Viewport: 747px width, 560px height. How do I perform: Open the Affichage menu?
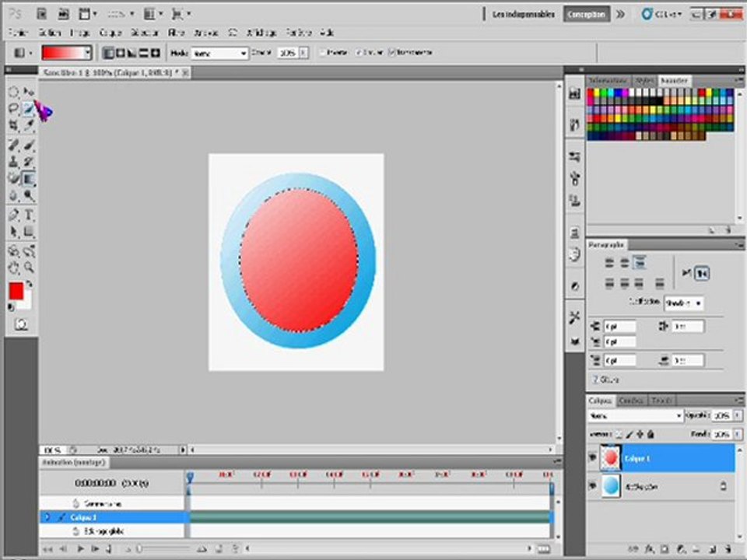pos(261,33)
